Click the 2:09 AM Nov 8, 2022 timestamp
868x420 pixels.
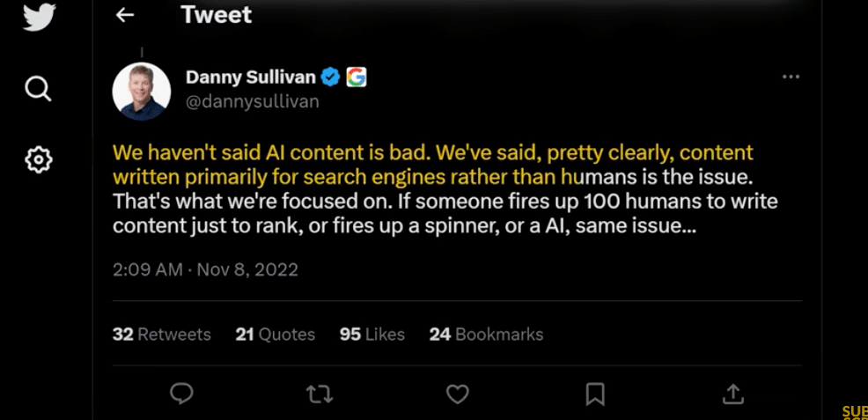tap(205, 269)
